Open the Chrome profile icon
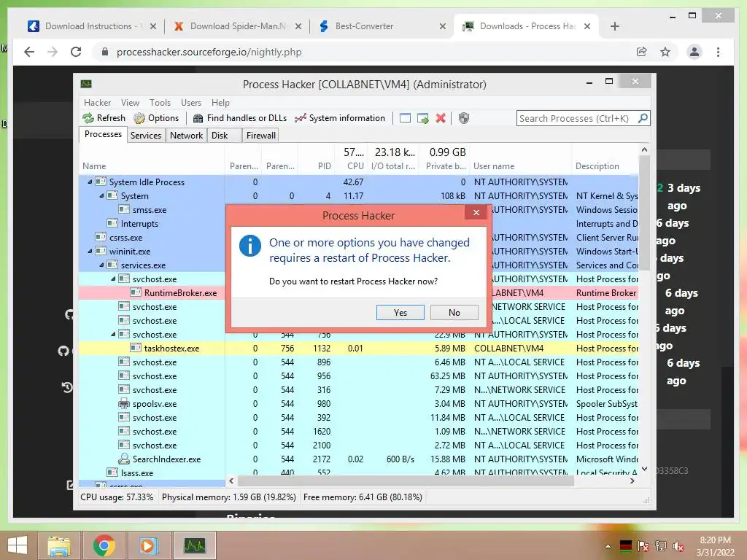Viewport: 747px width, 560px height. (694, 52)
